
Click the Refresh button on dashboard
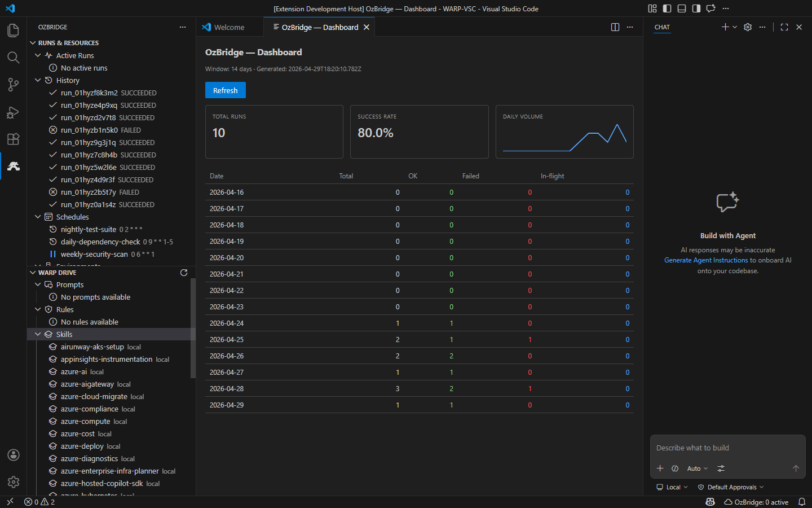[226, 90]
